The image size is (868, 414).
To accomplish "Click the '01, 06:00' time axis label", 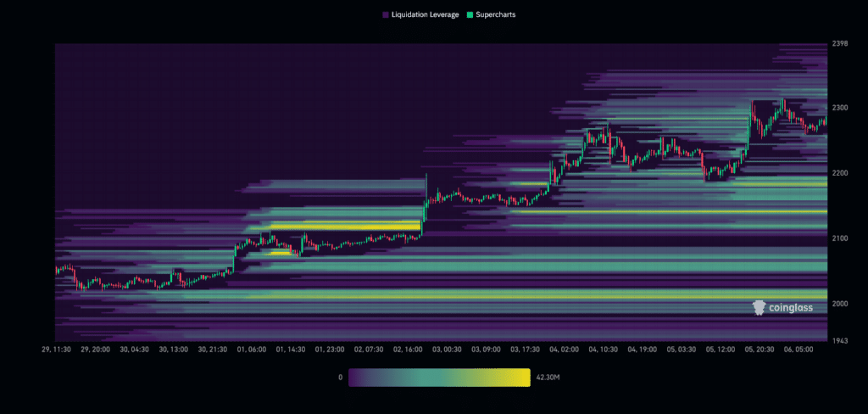I will pyautogui.click(x=253, y=349).
